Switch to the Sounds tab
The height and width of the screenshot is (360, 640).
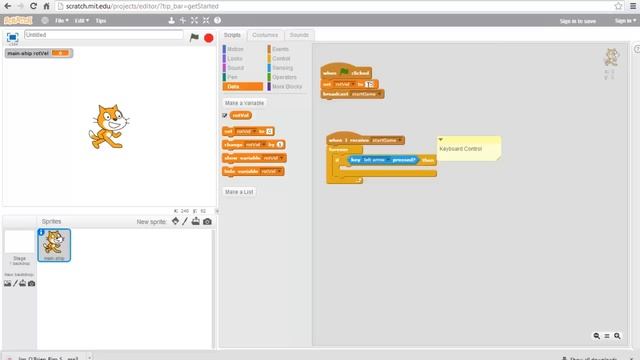tap(299, 35)
